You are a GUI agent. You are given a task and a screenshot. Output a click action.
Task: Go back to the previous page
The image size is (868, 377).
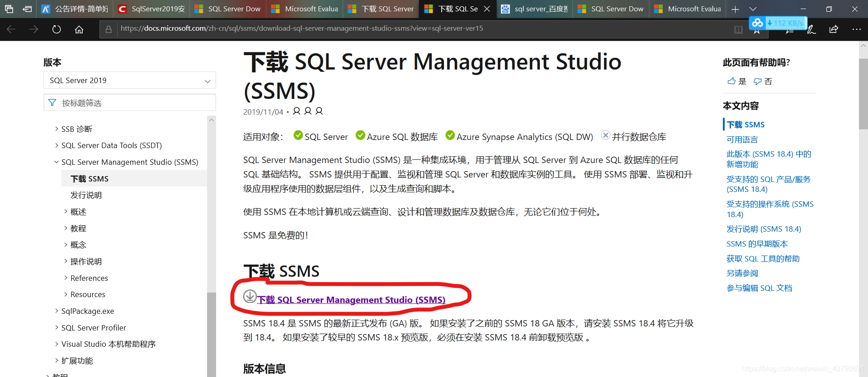pos(11,29)
